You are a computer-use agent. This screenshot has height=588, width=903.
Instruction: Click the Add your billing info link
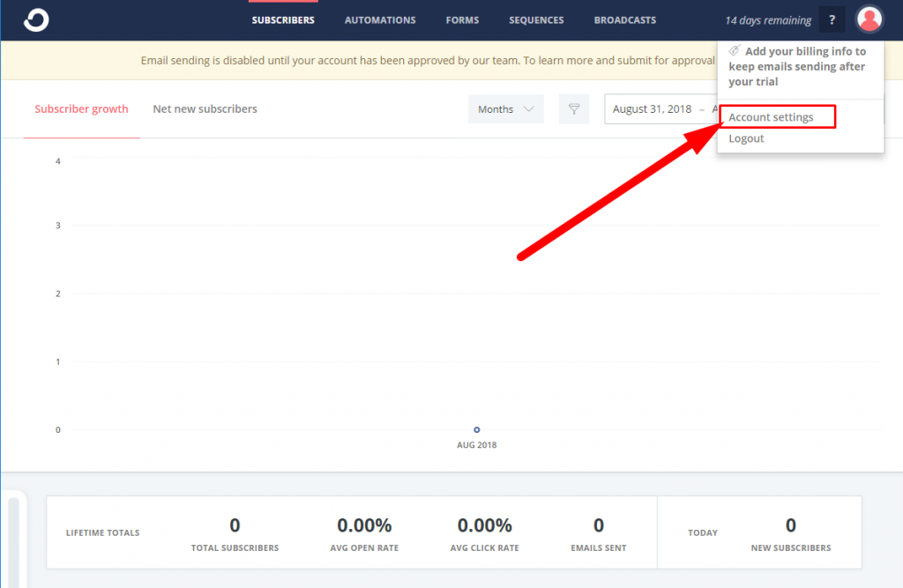(x=797, y=66)
